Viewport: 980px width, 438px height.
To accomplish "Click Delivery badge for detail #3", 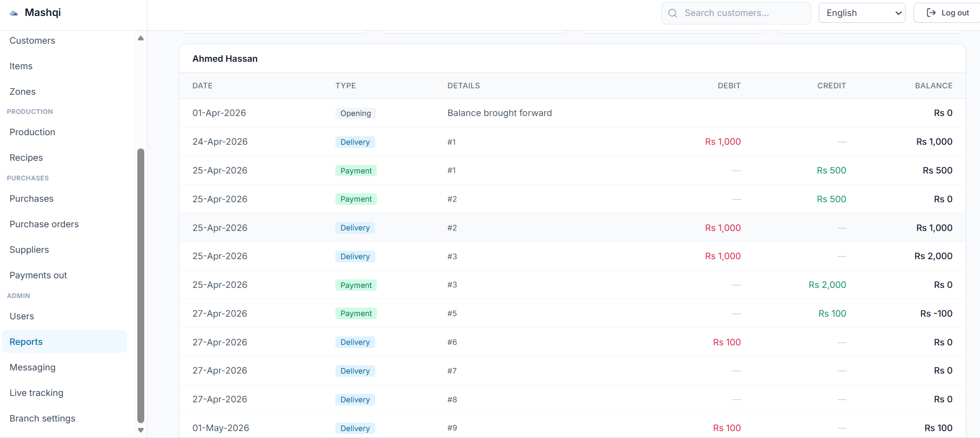I will 355,257.
